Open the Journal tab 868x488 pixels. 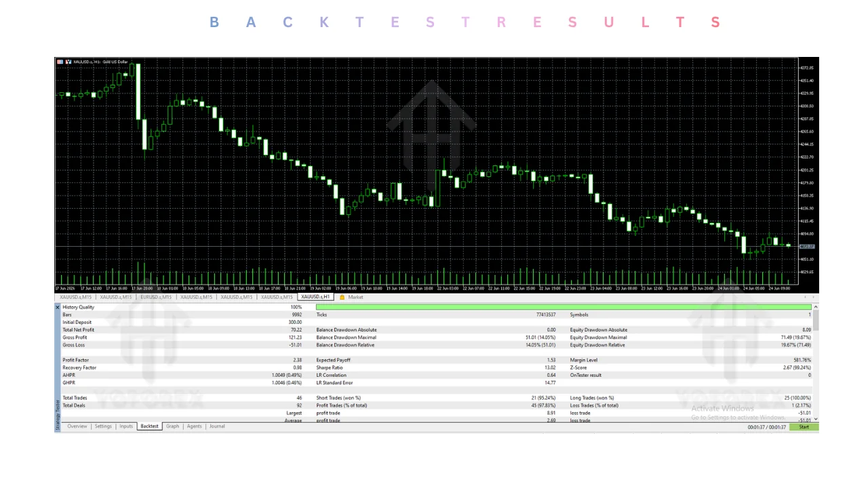click(x=217, y=426)
